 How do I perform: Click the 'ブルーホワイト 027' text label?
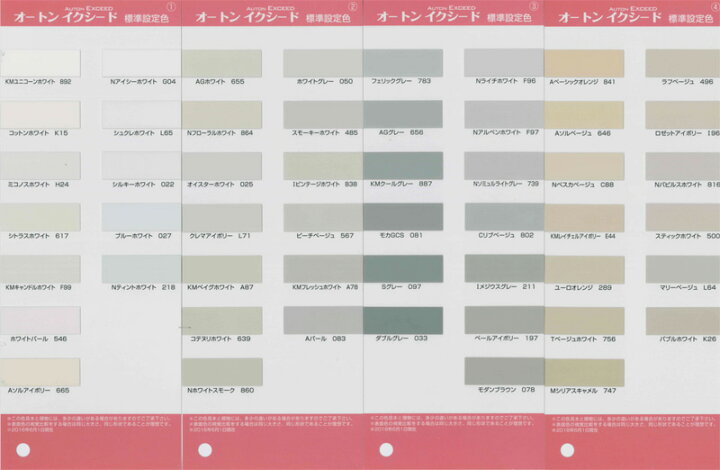coord(143,236)
